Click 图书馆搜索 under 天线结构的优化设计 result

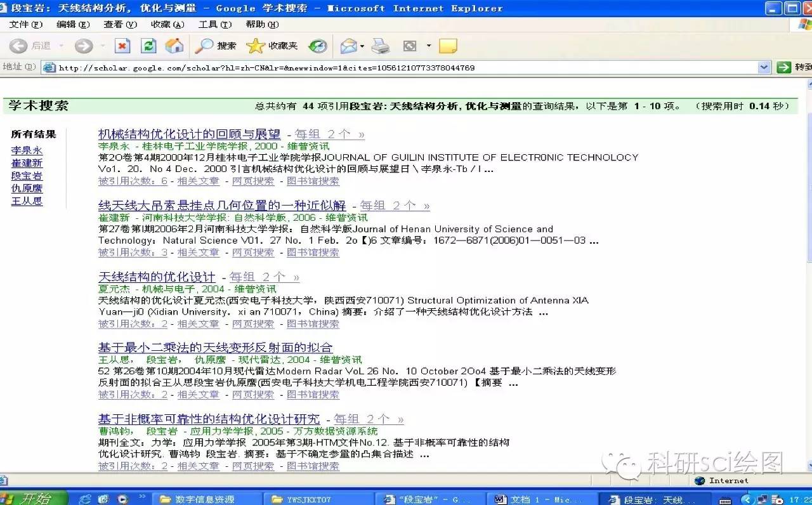pyautogui.click(x=313, y=324)
